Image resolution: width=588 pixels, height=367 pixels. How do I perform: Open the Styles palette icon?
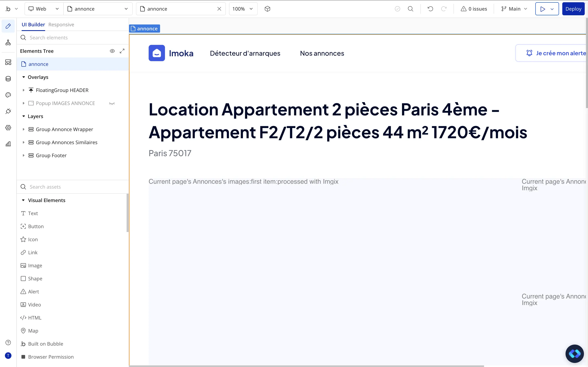point(8,95)
